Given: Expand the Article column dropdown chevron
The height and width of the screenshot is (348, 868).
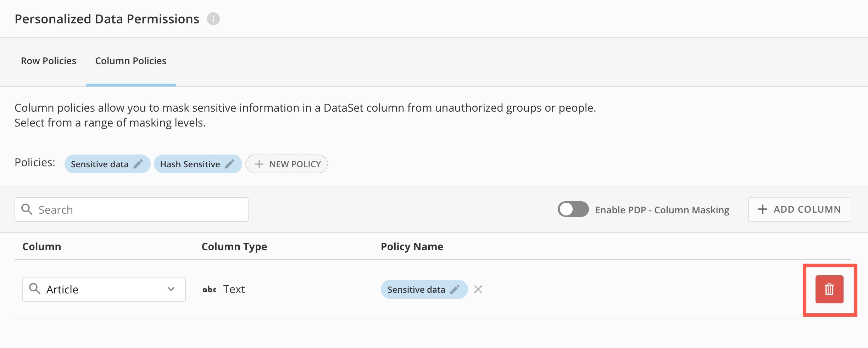Looking at the screenshot, I should [171, 289].
